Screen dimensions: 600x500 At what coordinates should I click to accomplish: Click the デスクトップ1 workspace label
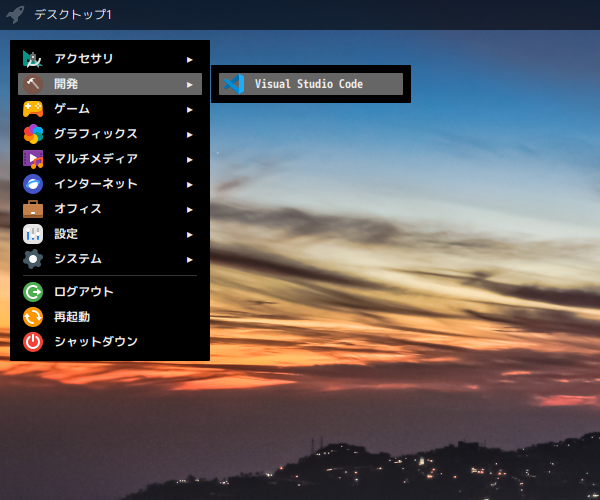tap(73, 15)
